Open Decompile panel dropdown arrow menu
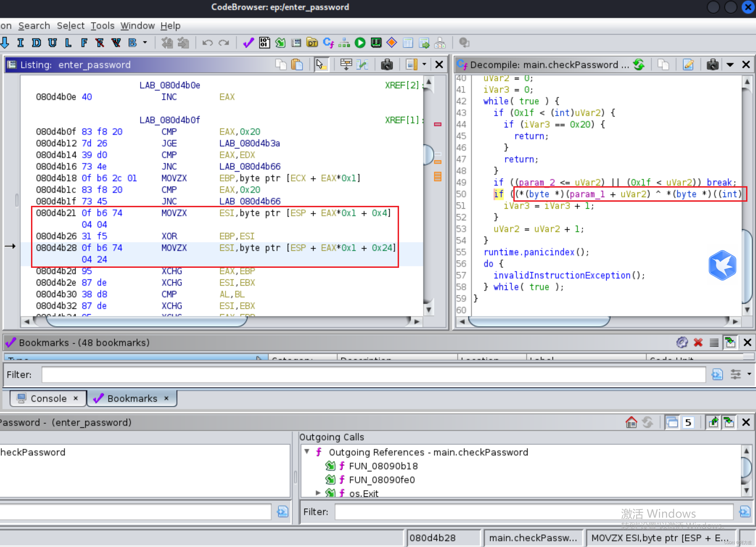Viewport: 756px width, 547px height. tap(730, 65)
